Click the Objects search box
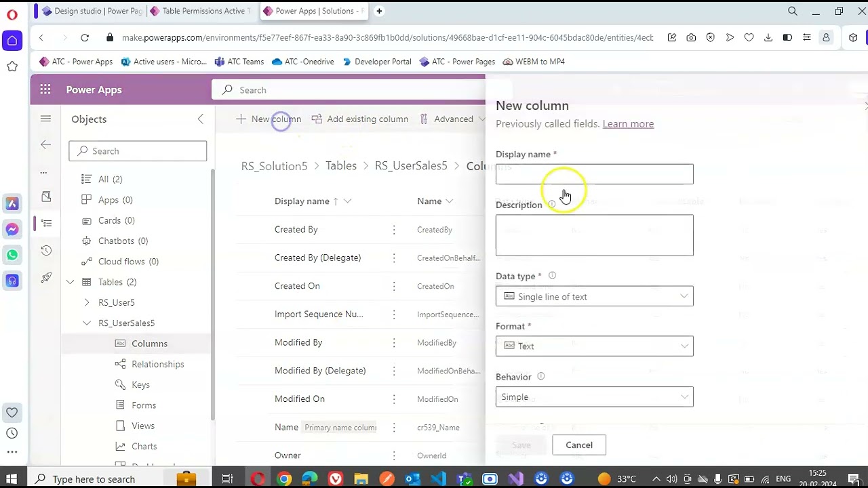The image size is (868, 488). tap(138, 150)
